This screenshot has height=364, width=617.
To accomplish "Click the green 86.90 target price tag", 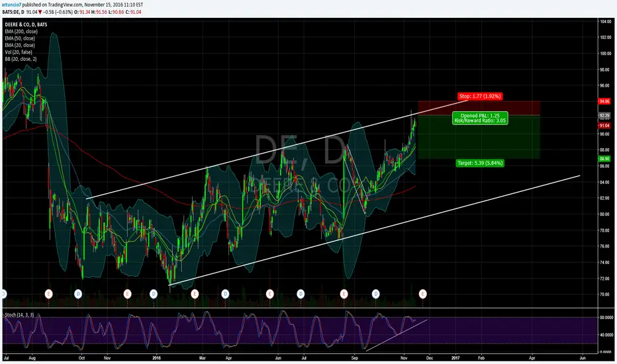I will pos(604,159).
